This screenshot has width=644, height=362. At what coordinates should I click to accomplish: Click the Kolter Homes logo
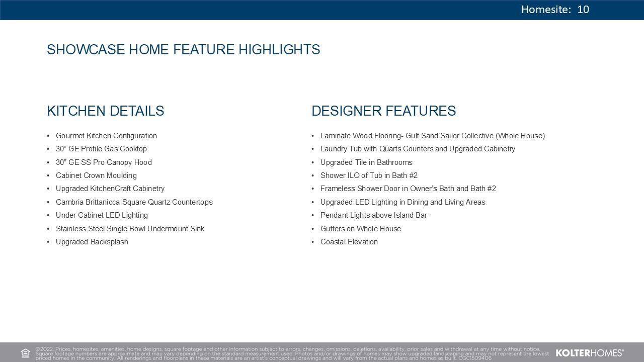[x=589, y=353]
